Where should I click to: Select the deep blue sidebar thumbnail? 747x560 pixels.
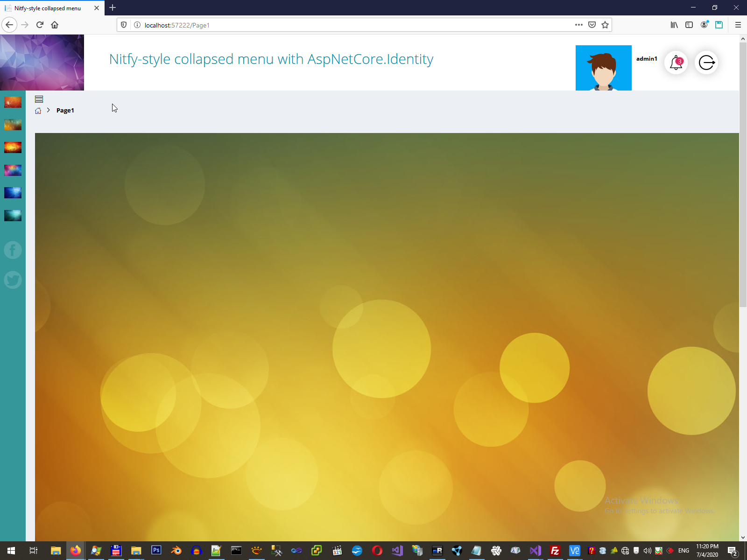coord(13,193)
